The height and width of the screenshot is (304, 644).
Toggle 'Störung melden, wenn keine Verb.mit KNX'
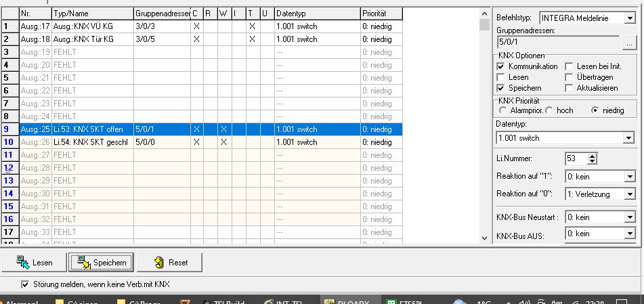point(26,284)
